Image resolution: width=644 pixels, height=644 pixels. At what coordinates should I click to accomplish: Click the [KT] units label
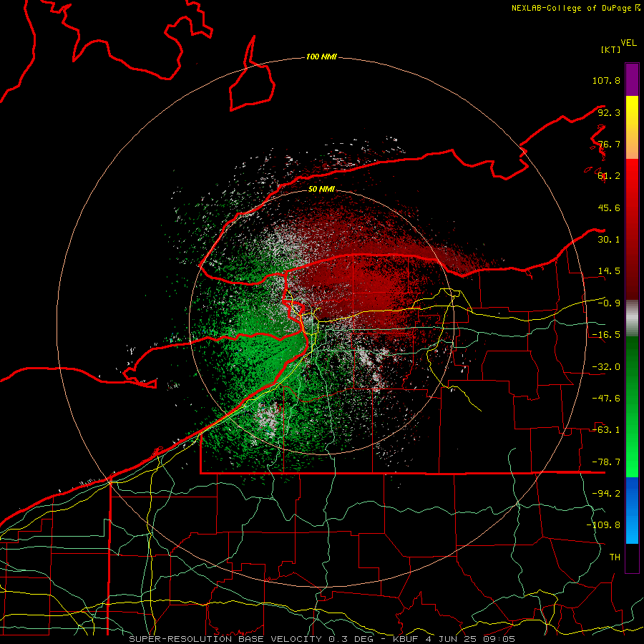coord(611,49)
